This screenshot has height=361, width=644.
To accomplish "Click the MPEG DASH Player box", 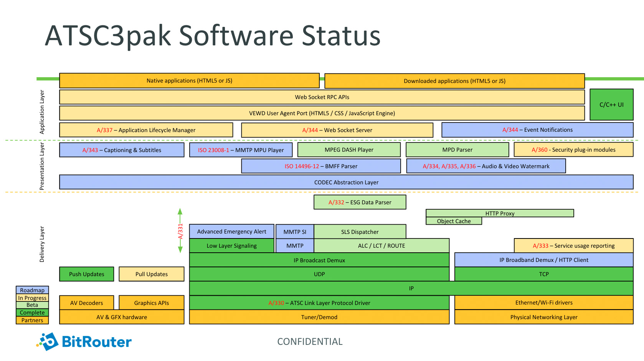I will click(x=349, y=150).
